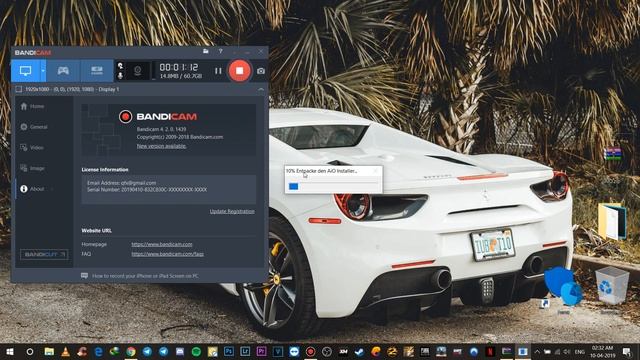Open Lightroom from taskbar
The height and width of the screenshot is (360, 640).
point(245,351)
